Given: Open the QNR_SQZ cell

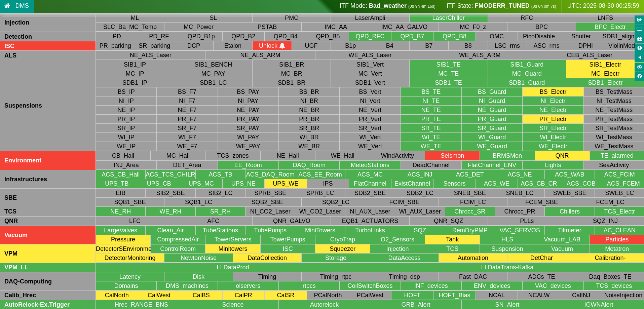Looking at the screenshot, I should click(x=448, y=221).
